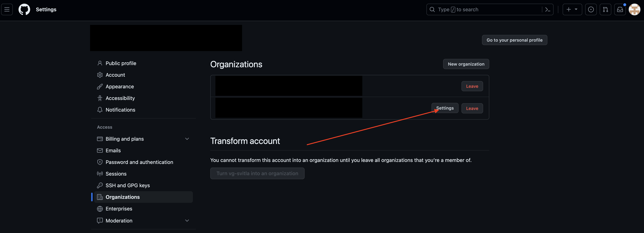Select the Account menu item
Image resolution: width=644 pixels, height=233 pixels.
(x=115, y=75)
